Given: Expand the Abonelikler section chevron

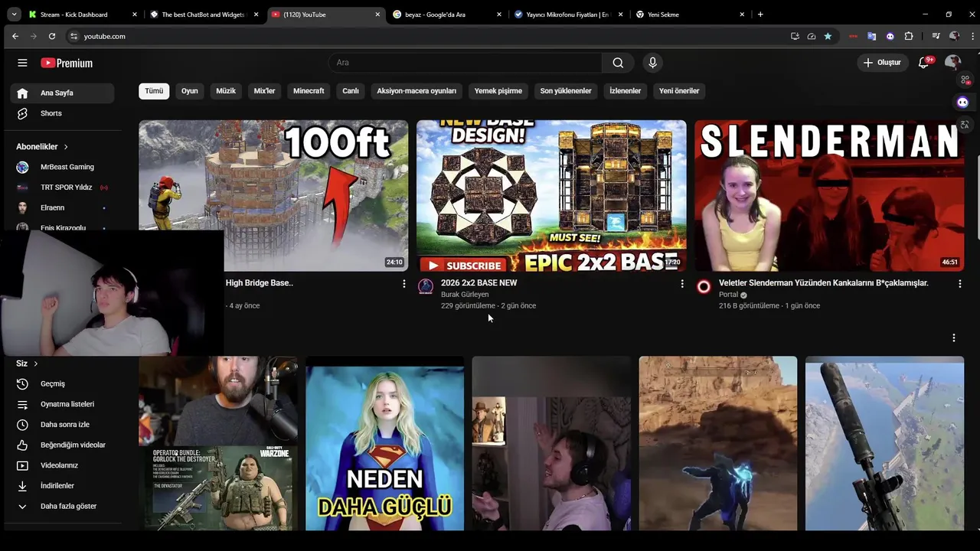Looking at the screenshot, I should [x=66, y=146].
